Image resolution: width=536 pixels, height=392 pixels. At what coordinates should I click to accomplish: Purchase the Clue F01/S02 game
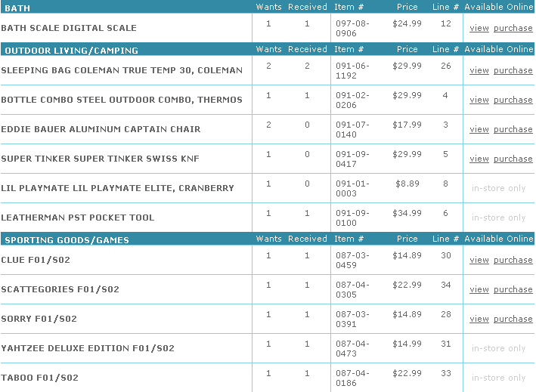point(513,260)
